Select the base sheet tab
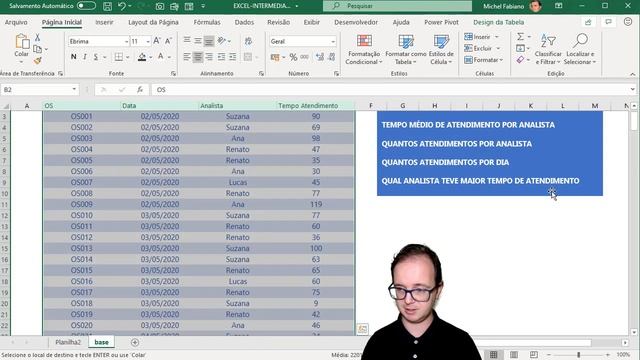This screenshot has height=360, width=640. [x=101, y=342]
